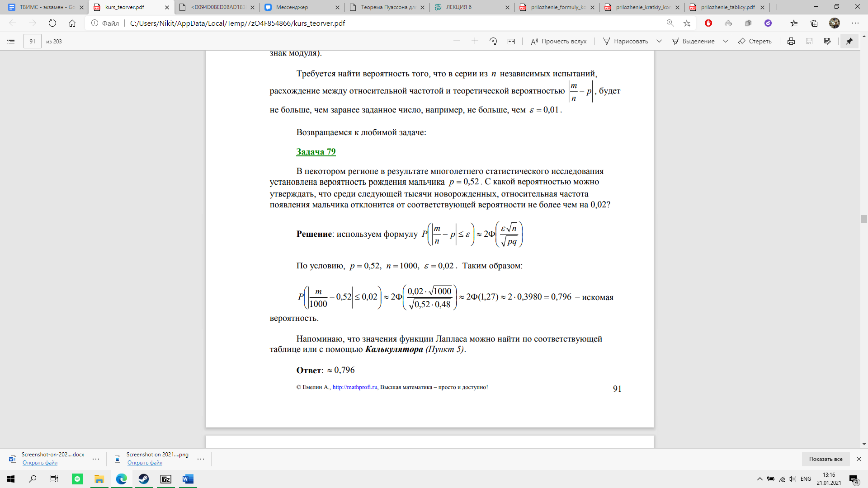Open the Favorites list icon
Viewport: 868px width, 488px height.
(x=794, y=23)
